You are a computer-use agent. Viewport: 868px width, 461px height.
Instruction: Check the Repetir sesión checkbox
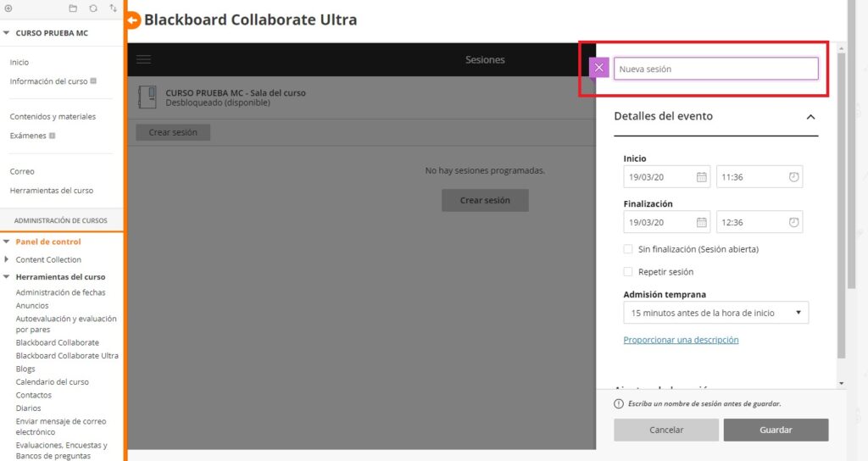click(x=628, y=272)
